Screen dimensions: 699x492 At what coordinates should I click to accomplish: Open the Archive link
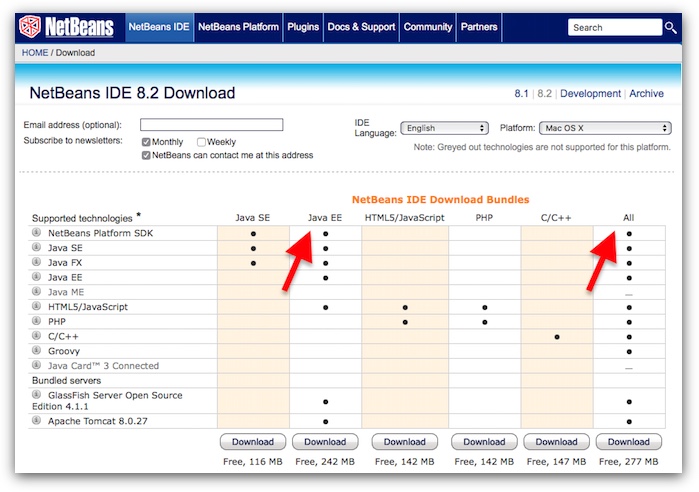pyautogui.click(x=646, y=94)
